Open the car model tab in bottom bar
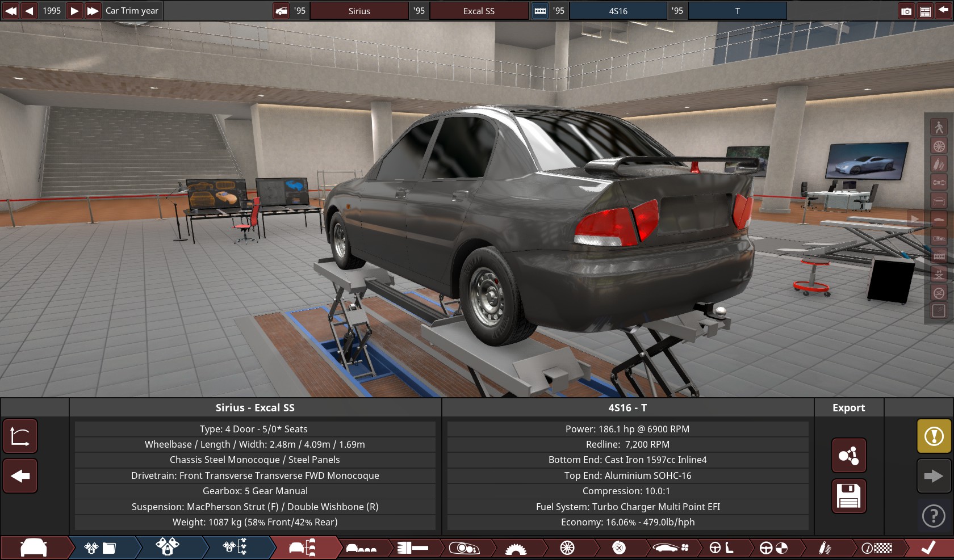The width and height of the screenshot is (954, 560). [34, 548]
